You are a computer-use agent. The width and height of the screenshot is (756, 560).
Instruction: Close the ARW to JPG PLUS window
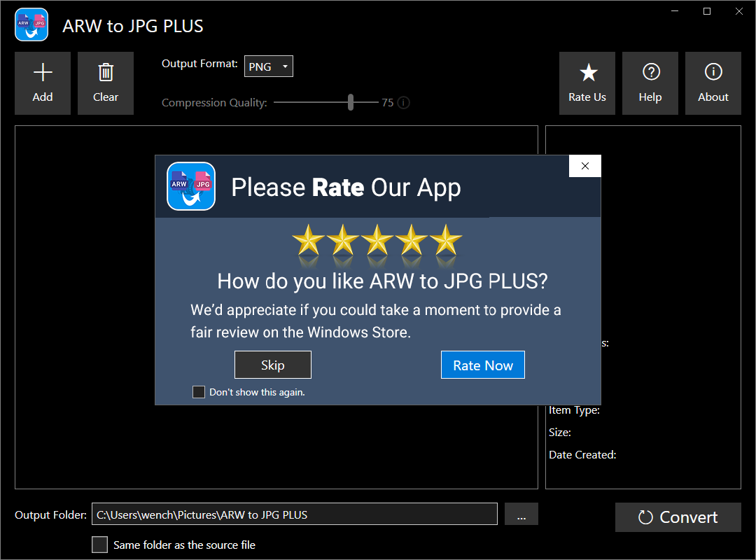coord(739,11)
